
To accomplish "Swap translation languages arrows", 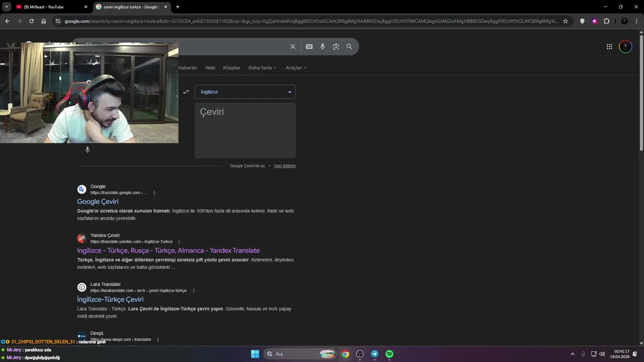I will (x=186, y=92).
